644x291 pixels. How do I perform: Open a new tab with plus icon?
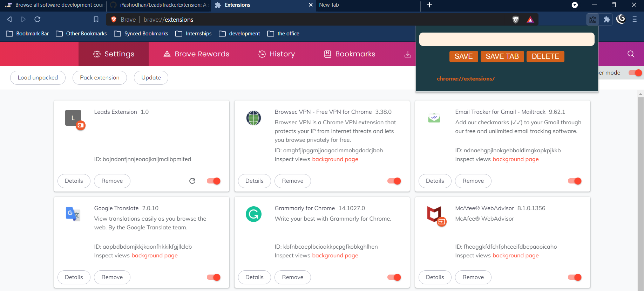click(429, 5)
